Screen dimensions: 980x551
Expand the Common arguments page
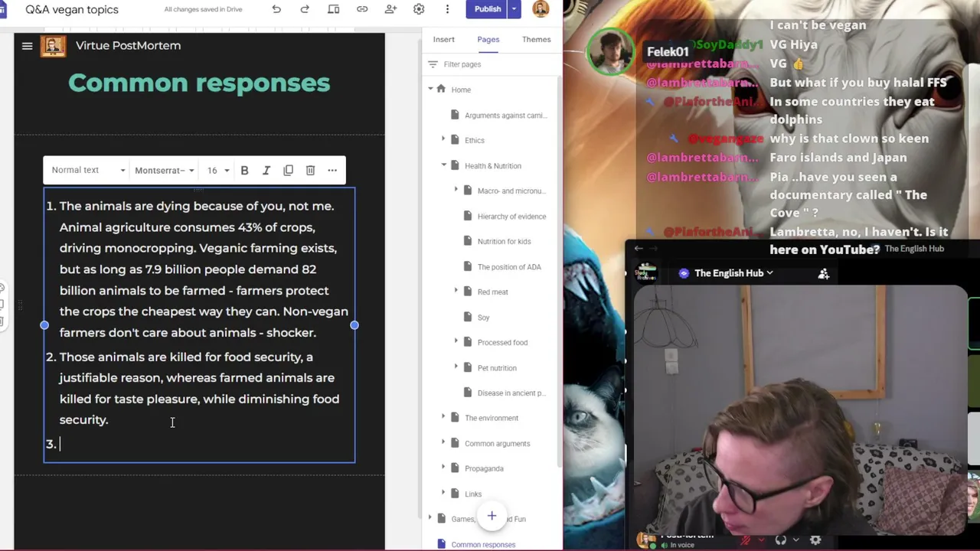[x=443, y=443]
